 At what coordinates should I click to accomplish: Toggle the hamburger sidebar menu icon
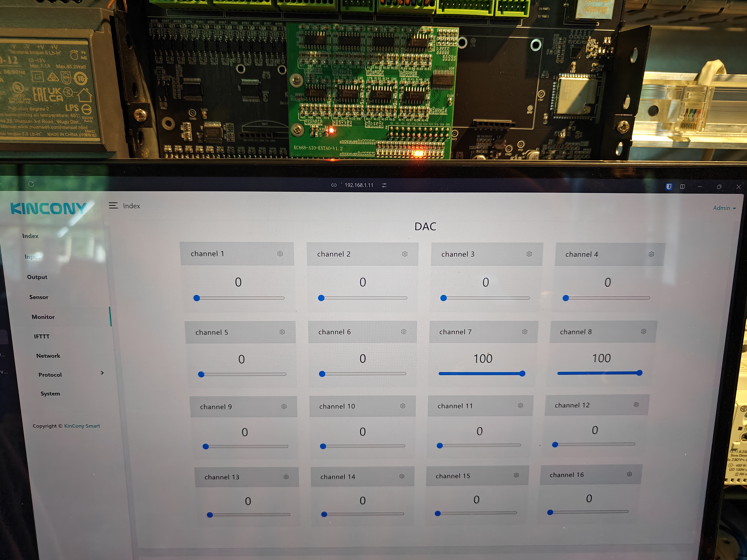click(113, 206)
